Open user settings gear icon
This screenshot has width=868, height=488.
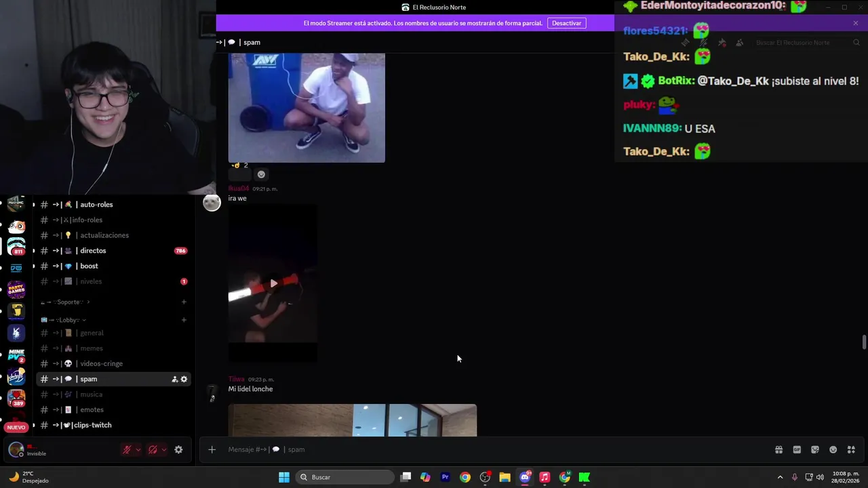coord(178,449)
